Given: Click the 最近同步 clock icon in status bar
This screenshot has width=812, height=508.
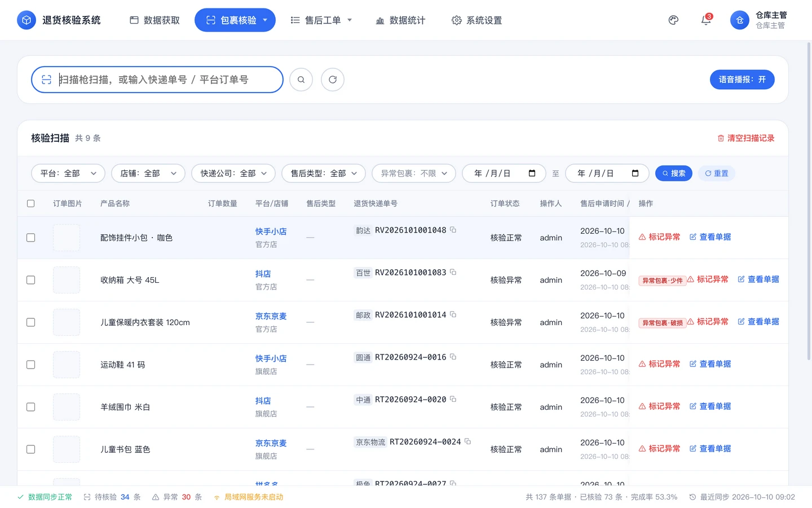Looking at the screenshot, I should [692, 497].
